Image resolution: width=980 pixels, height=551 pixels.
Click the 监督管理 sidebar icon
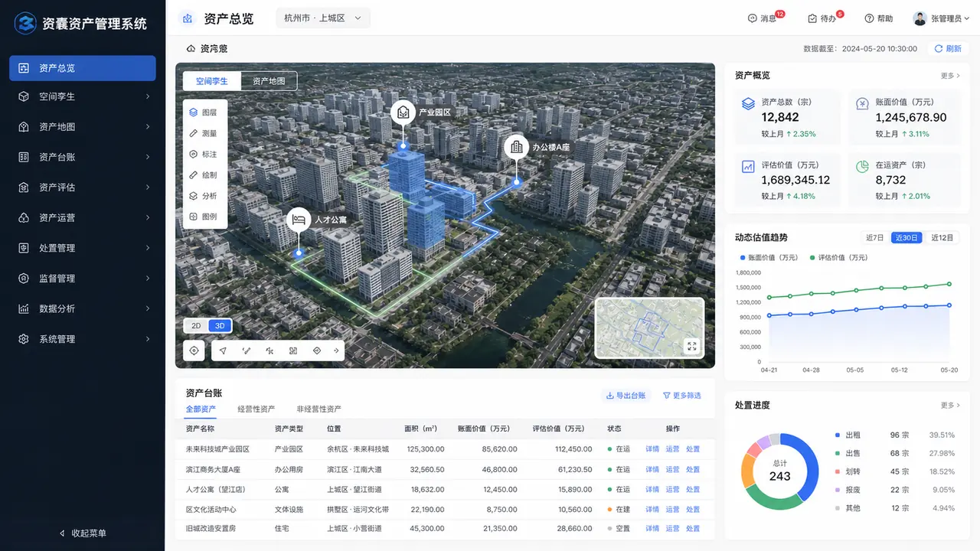(x=24, y=279)
